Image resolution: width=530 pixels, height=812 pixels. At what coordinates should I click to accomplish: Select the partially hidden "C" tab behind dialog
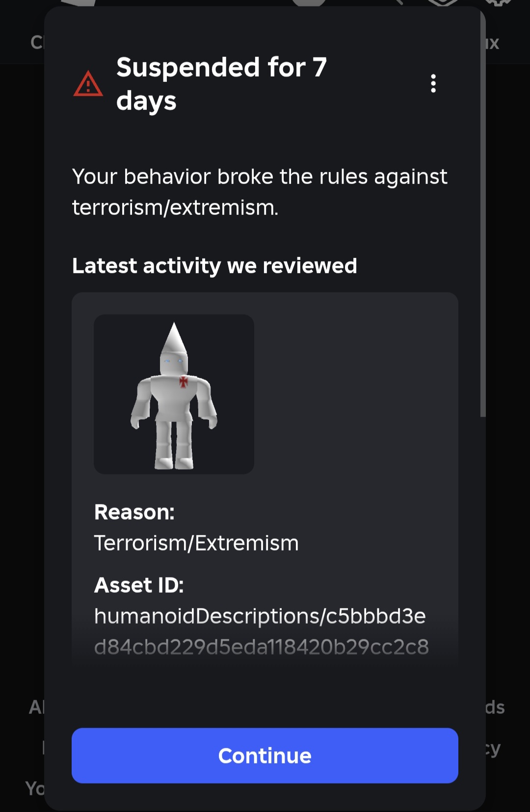37,43
